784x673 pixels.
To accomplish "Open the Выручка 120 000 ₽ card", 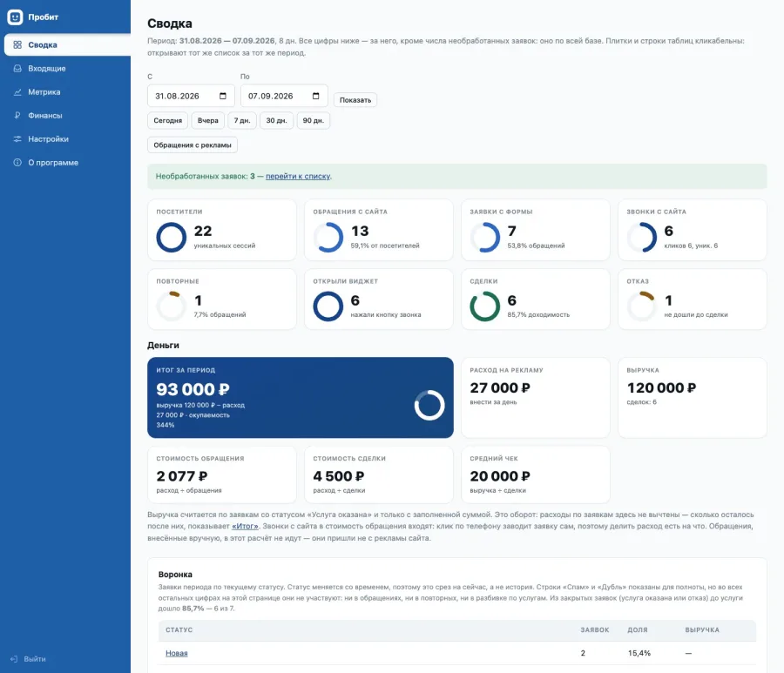I will pyautogui.click(x=693, y=398).
